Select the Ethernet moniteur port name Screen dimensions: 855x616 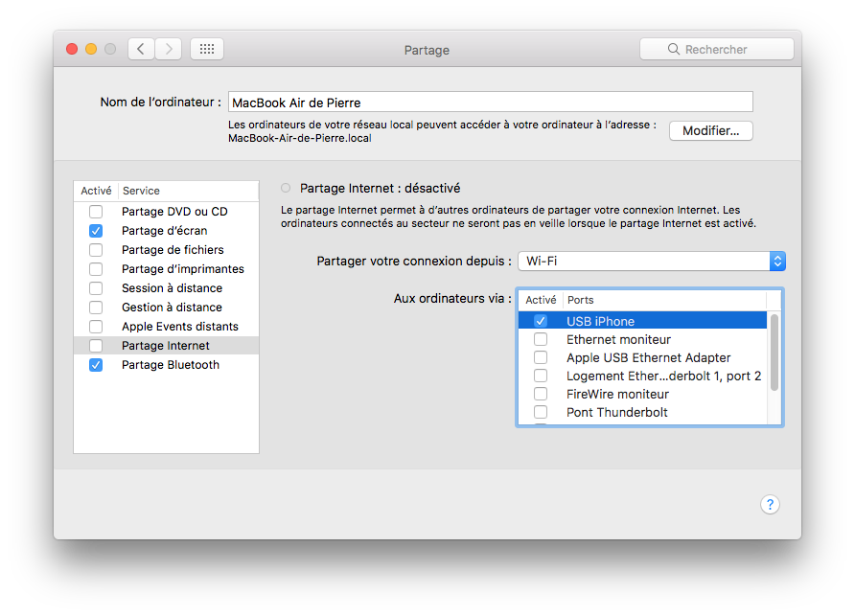(x=618, y=339)
